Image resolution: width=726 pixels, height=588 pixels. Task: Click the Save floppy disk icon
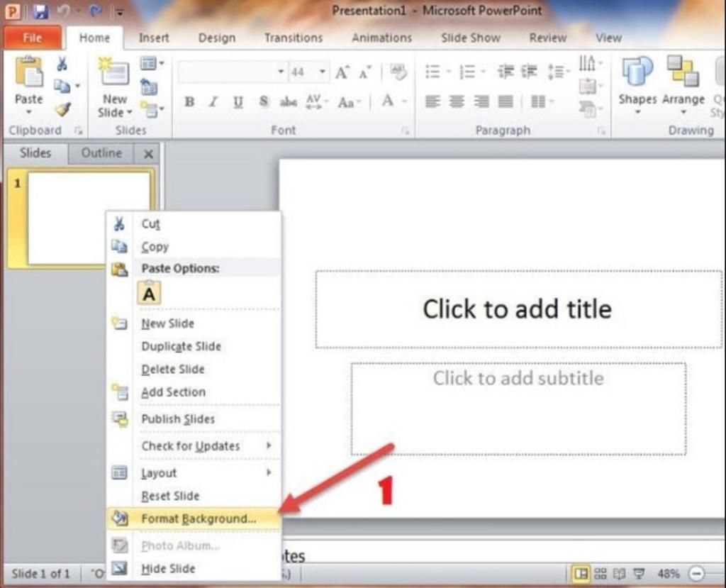coord(40,11)
